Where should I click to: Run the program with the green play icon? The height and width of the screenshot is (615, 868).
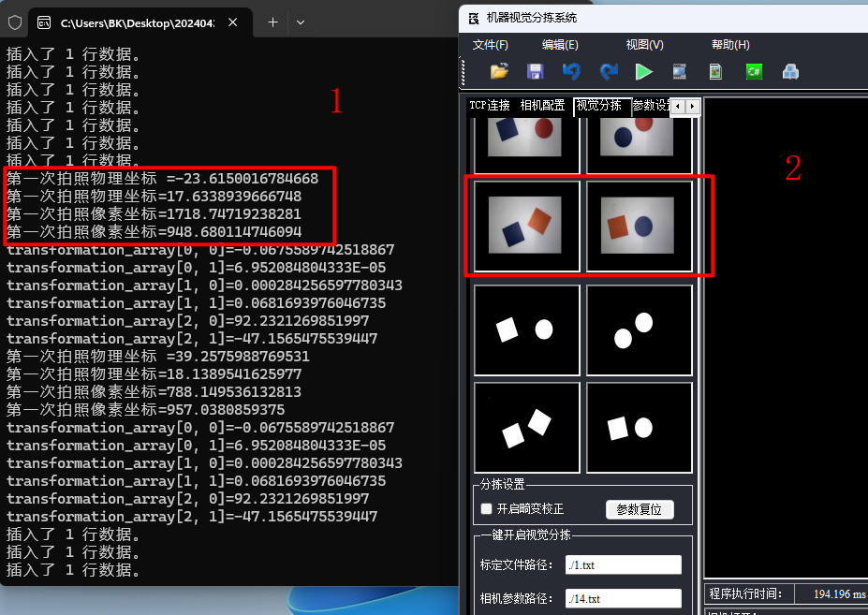click(x=643, y=71)
